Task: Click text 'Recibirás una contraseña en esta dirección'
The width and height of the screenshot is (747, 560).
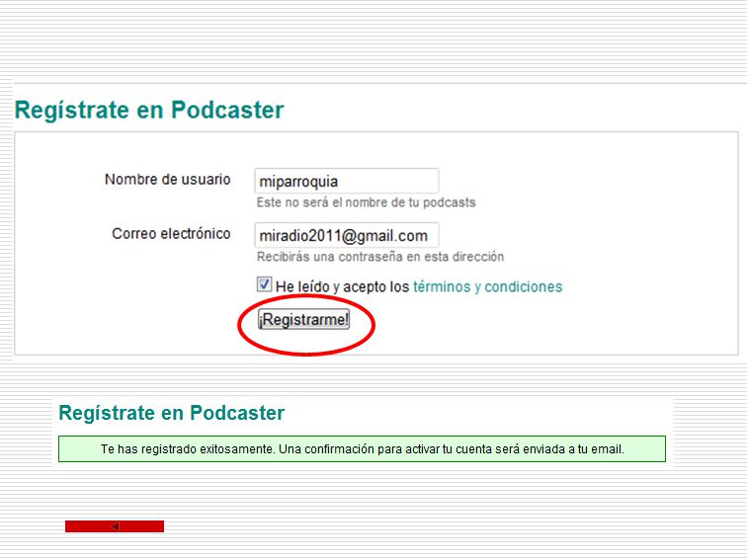Action: (380, 257)
